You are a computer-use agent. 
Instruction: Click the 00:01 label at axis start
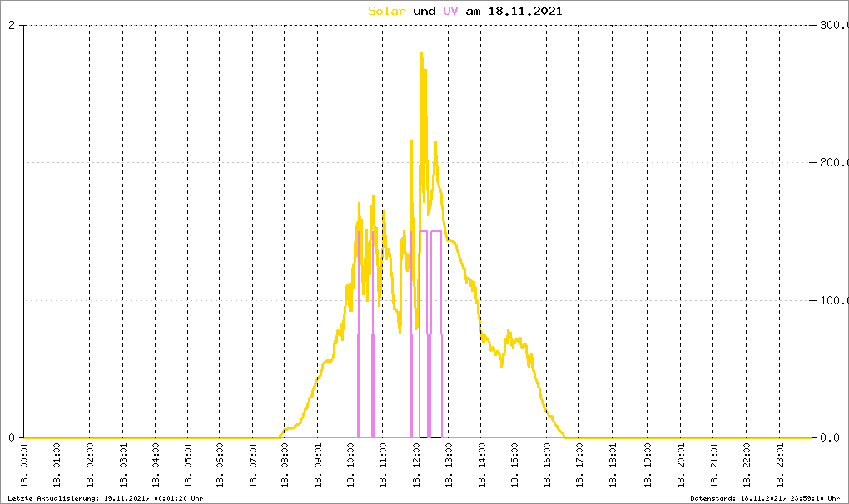click(24, 468)
